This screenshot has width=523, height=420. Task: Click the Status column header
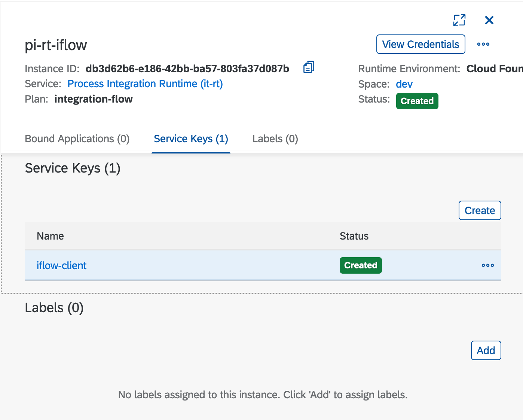coord(354,236)
